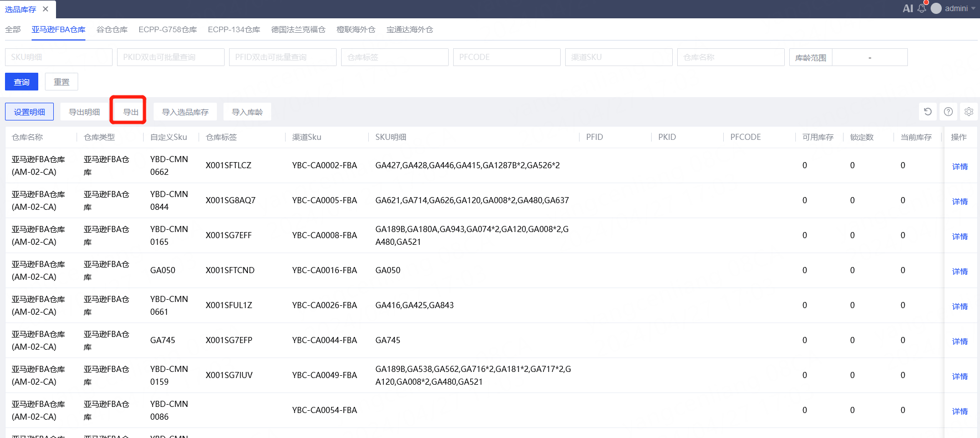Open the help question mark icon
980x438 pixels.
(948, 112)
